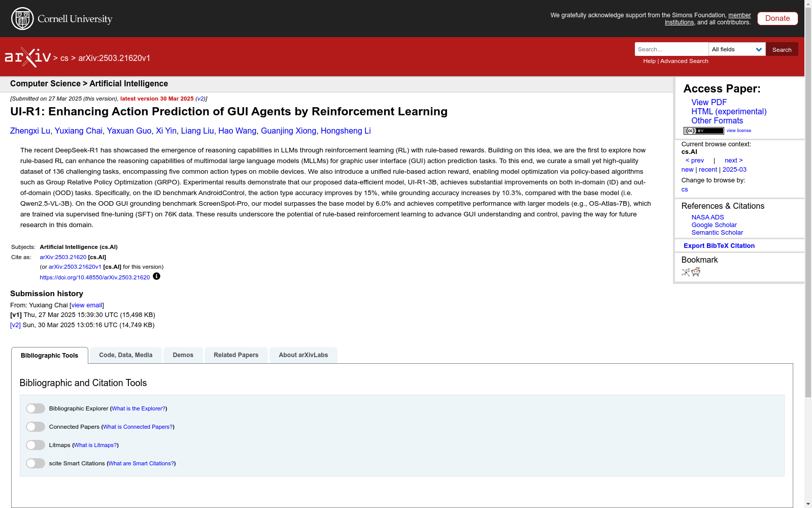Bookmark paper on Reddit icon

click(696, 272)
